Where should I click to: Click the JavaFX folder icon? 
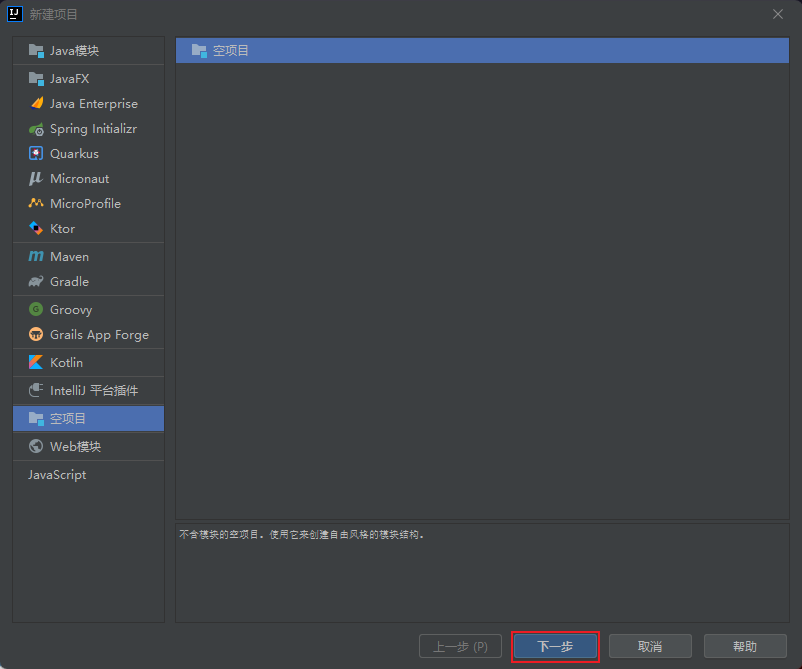point(36,78)
